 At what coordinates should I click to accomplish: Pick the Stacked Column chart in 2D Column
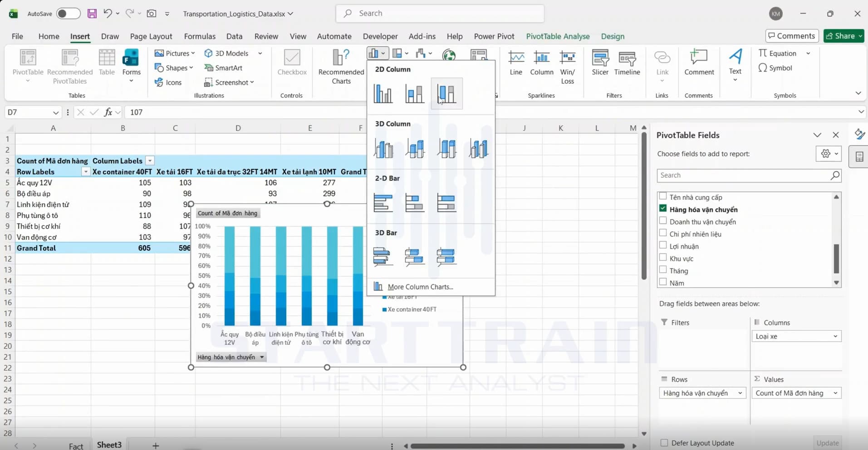click(415, 94)
